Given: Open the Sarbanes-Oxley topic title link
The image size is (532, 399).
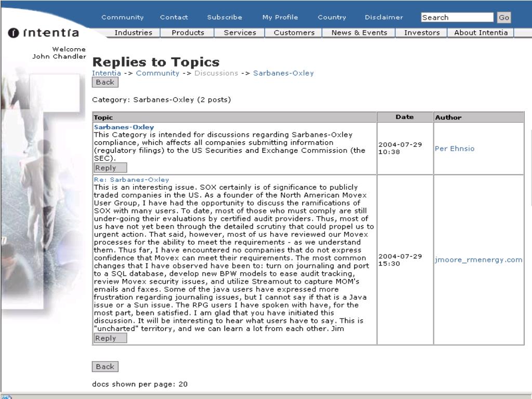Looking at the screenshot, I should point(124,127).
